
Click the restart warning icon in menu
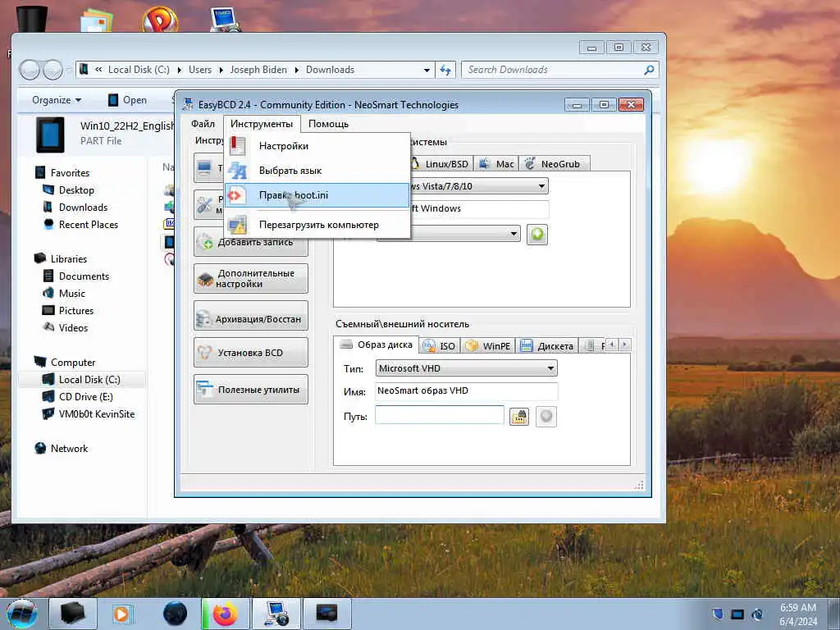238,225
